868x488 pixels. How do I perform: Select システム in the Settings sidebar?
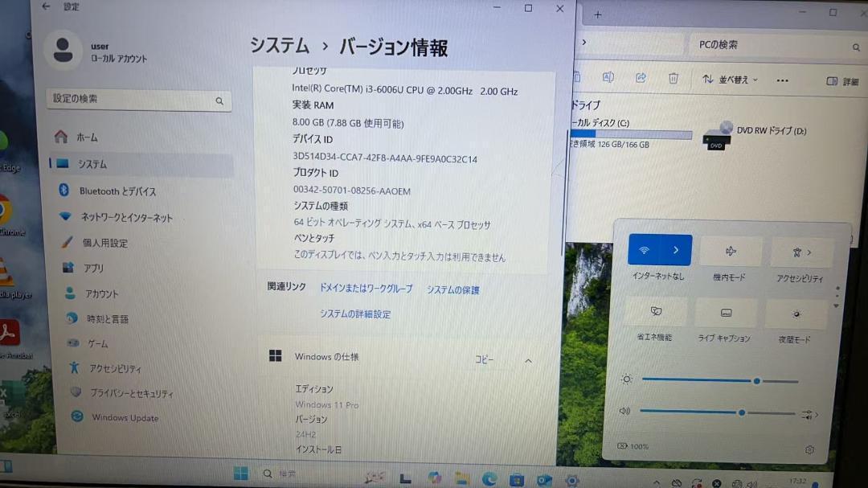coord(140,164)
